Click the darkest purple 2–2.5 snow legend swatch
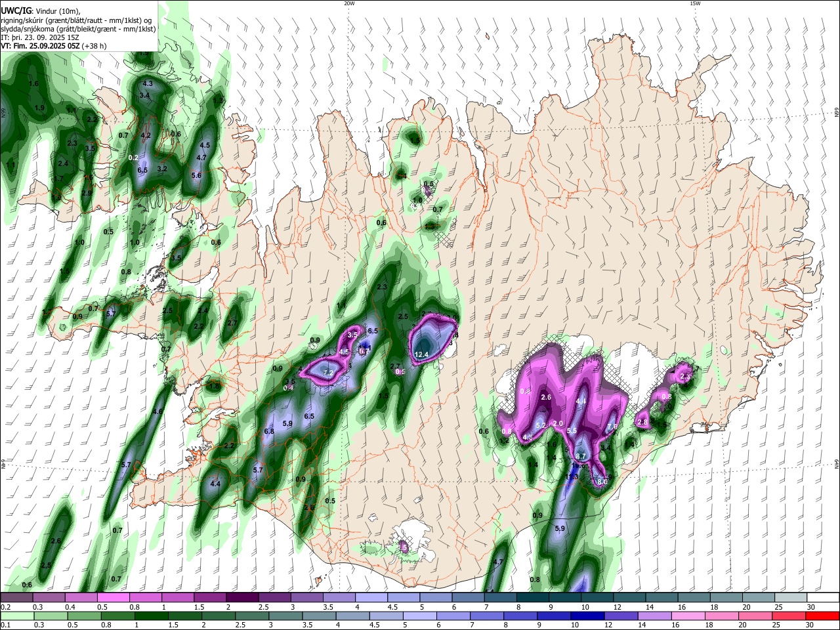 pyautogui.click(x=241, y=598)
